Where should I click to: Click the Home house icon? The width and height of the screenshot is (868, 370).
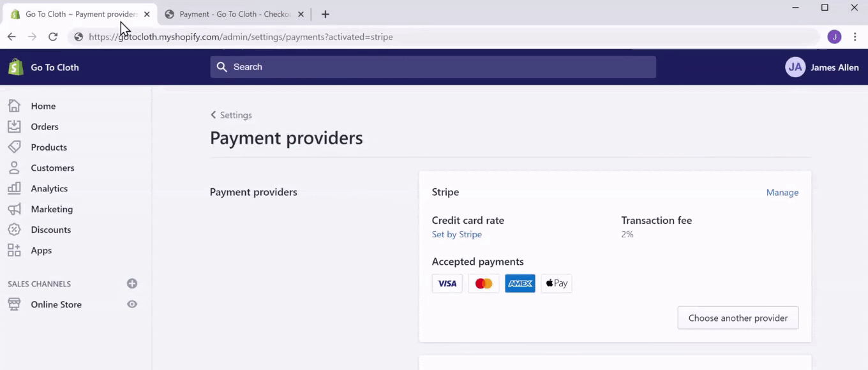tap(14, 106)
